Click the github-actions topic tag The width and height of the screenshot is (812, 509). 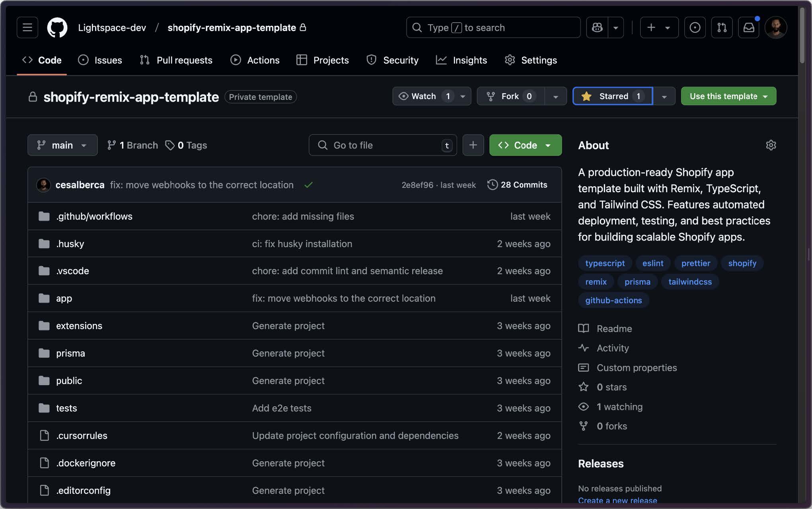click(x=613, y=300)
